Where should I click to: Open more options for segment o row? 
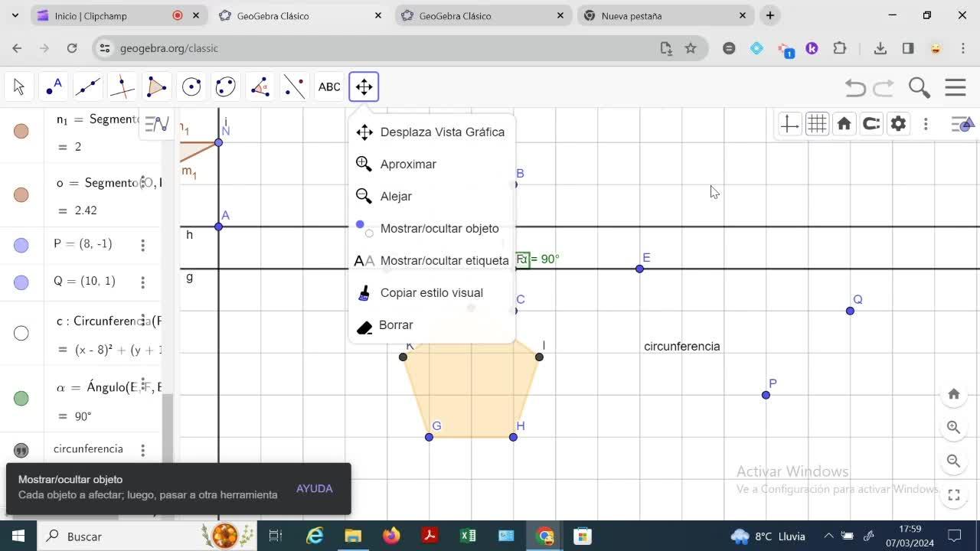click(142, 182)
